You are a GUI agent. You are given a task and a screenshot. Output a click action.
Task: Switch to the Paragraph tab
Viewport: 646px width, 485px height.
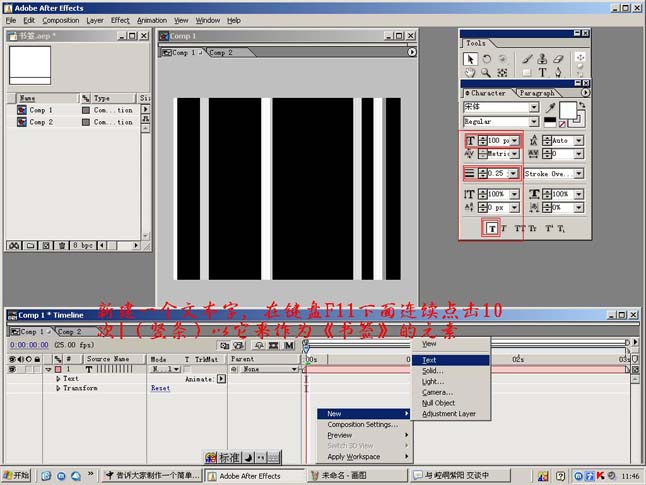536,93
